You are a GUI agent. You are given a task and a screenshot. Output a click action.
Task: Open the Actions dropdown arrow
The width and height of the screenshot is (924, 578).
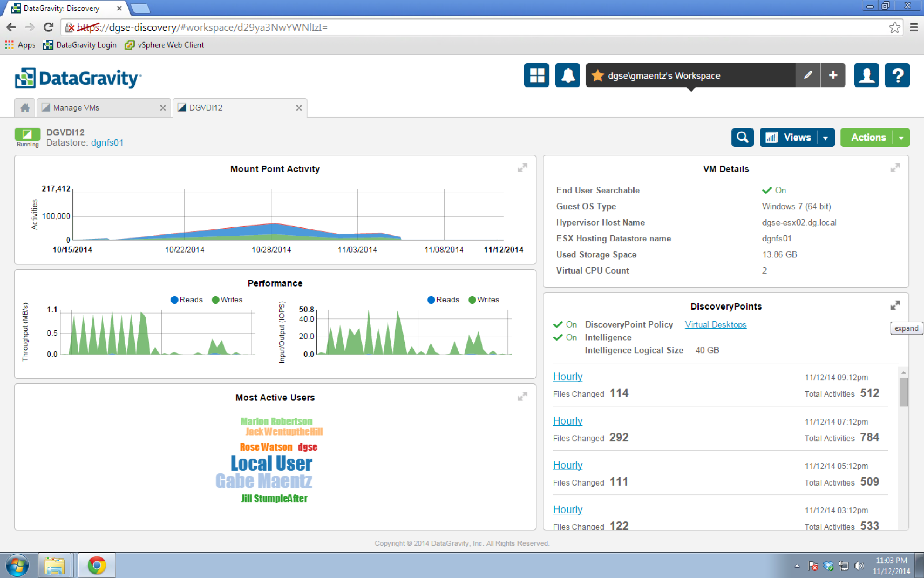[901, 138]
